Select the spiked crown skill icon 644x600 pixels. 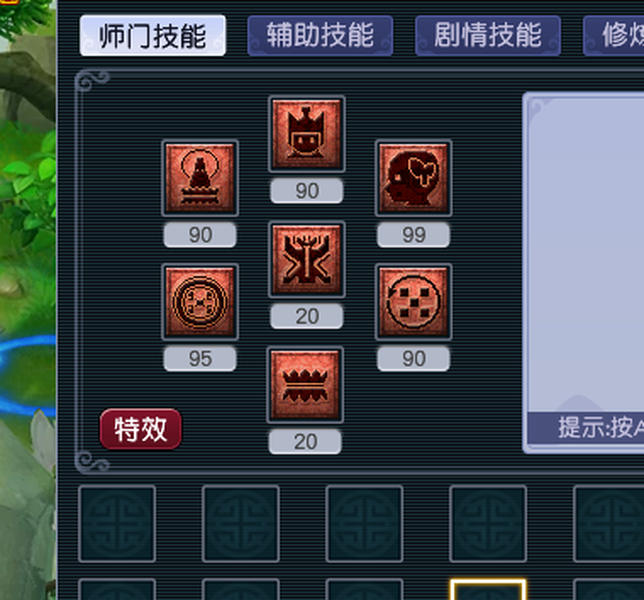tap(305, 385)
